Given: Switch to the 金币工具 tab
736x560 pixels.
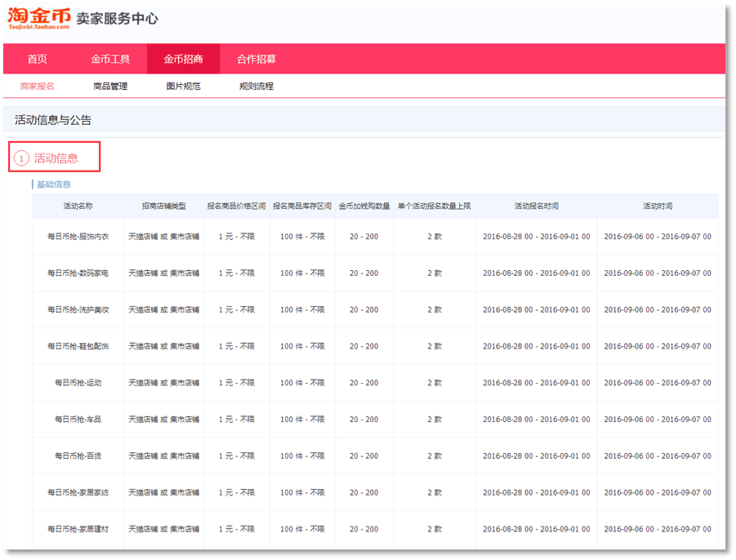Looking at the screenshot, I should point(110,58).
